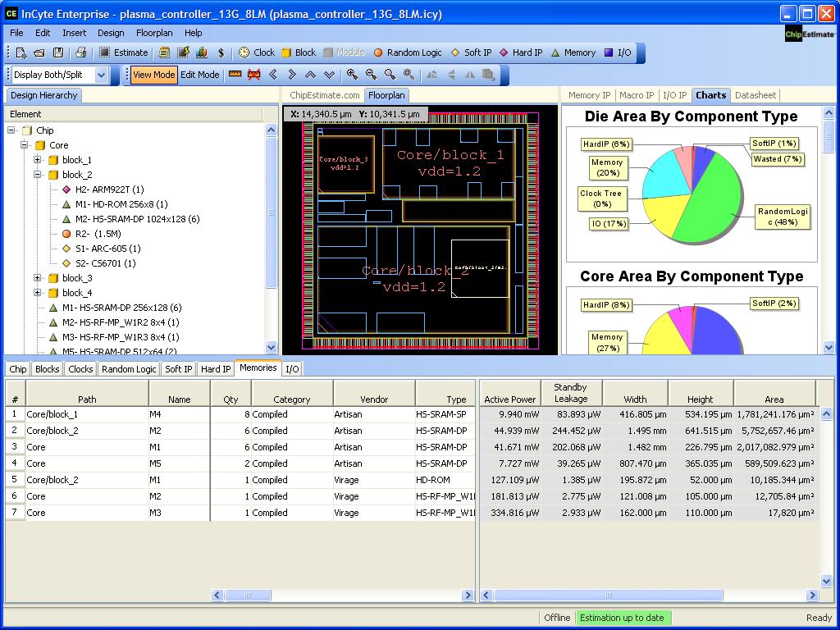Insert a Clock from the toolbar
The width and height of the screenshot is (840, 630).
[x=256, y=52]
